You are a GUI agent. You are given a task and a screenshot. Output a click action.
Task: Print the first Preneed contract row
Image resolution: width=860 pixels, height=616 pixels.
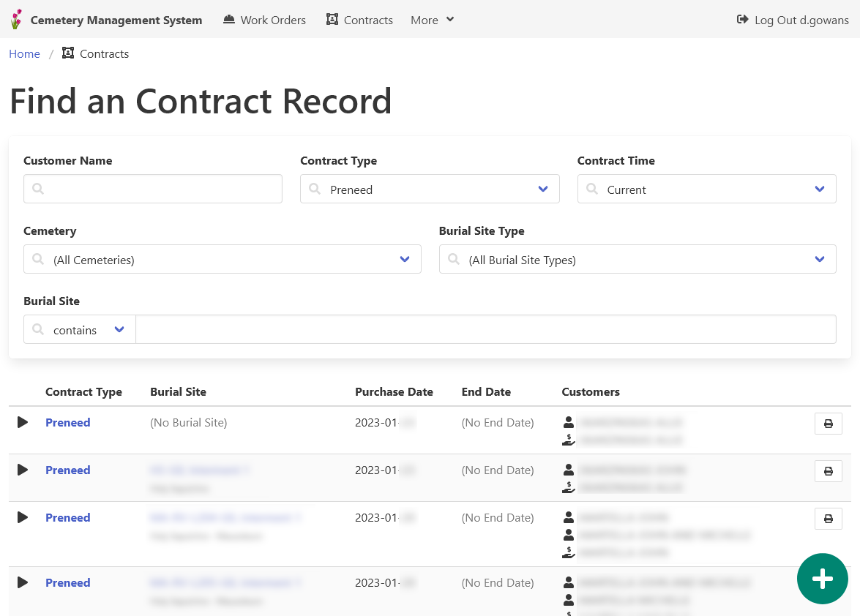(x=828, y=424)
